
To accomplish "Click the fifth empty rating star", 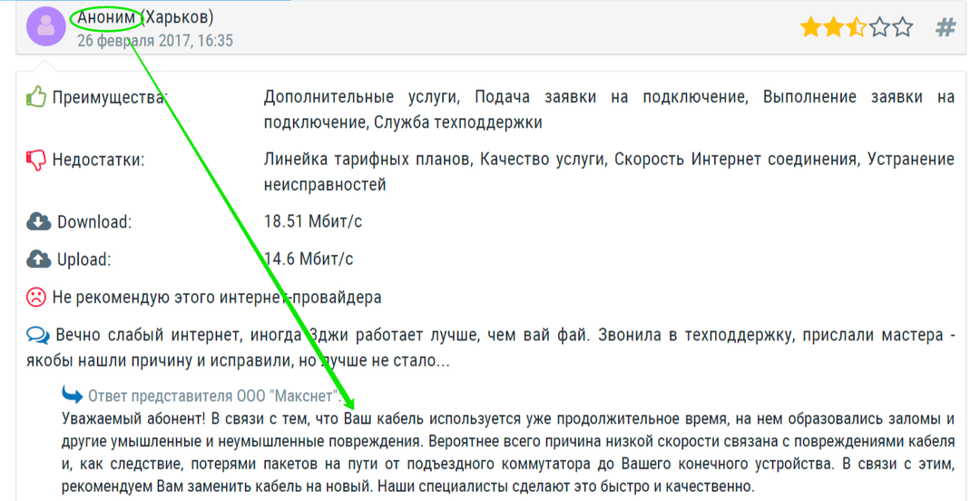I will pyautogui.click(x=902, y=27).
